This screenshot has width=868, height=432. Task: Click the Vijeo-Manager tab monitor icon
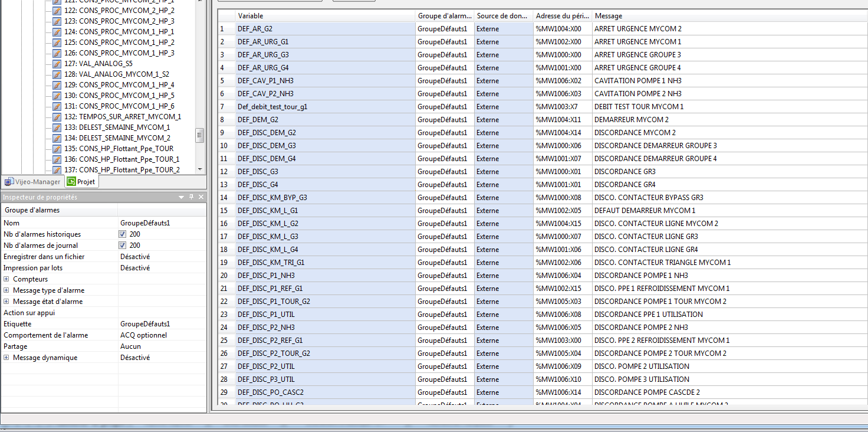point(9,182)
